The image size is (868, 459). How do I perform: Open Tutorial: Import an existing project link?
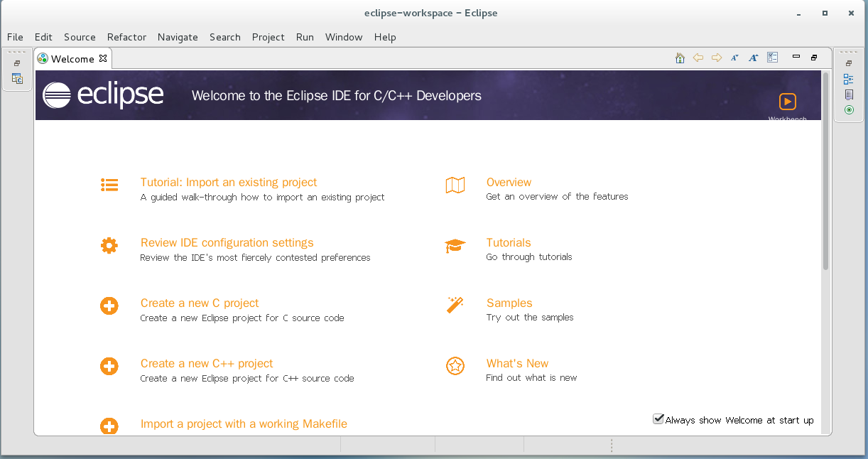click(229, 183)
